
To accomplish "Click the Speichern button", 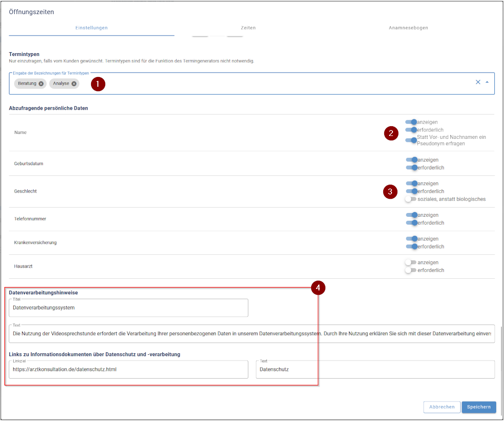I will 479,407.
